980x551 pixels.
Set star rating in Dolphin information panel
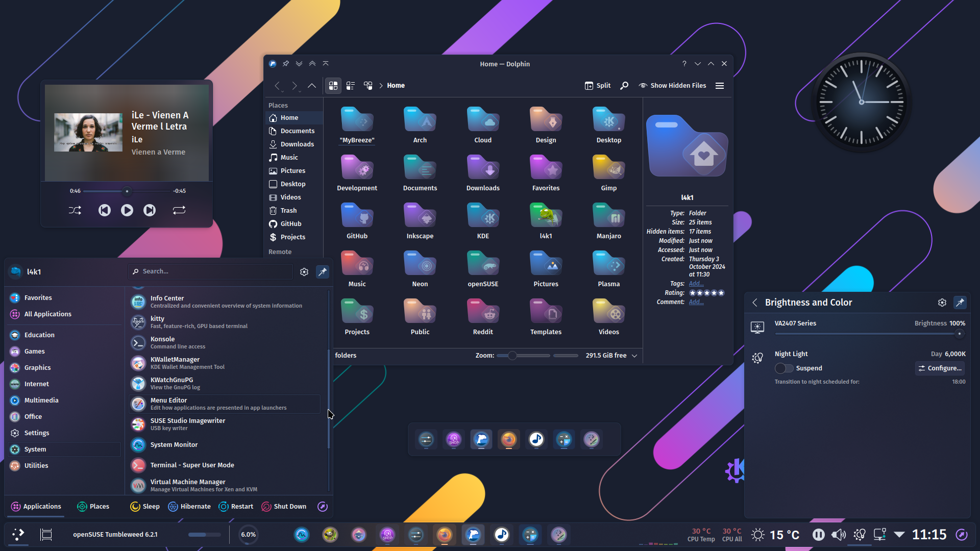pos(707,293)
